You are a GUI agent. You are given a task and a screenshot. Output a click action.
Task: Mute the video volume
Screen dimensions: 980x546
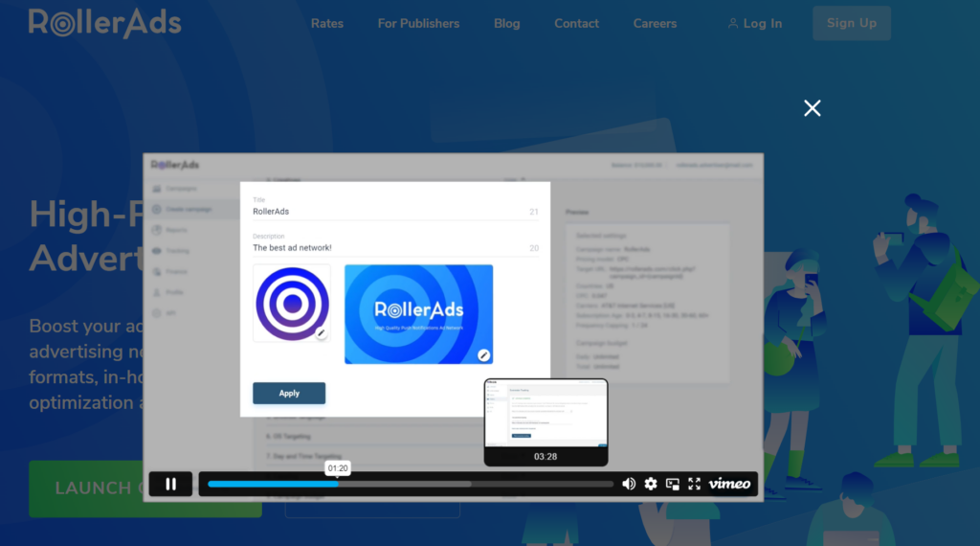629,484
